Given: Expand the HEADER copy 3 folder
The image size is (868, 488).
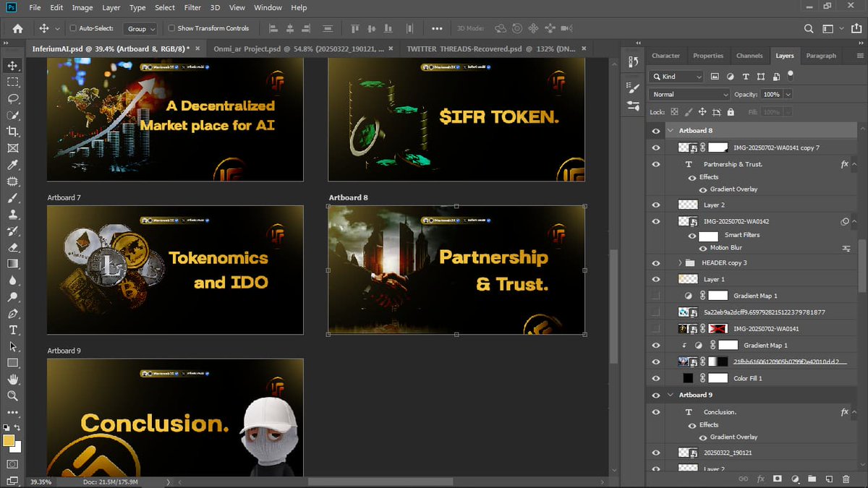Looking at the screenshot, I should (x=681, y=262).
